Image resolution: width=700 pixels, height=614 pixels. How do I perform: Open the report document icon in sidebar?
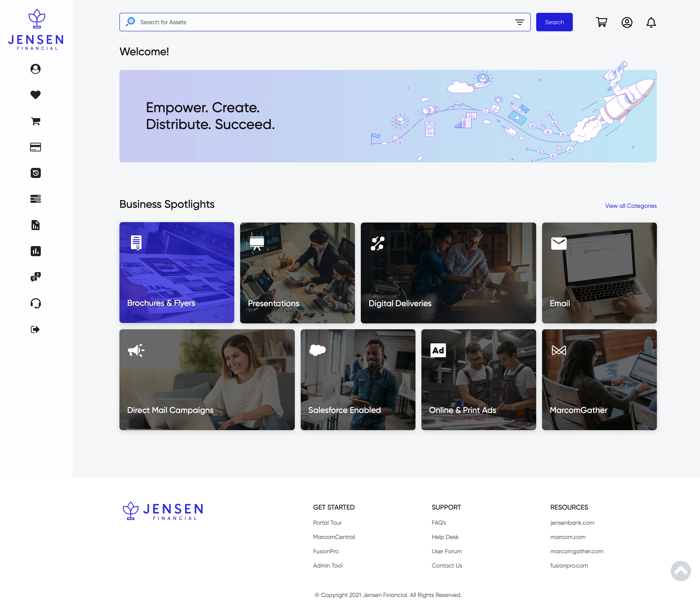pyautogui.click(x=36, y=225)
